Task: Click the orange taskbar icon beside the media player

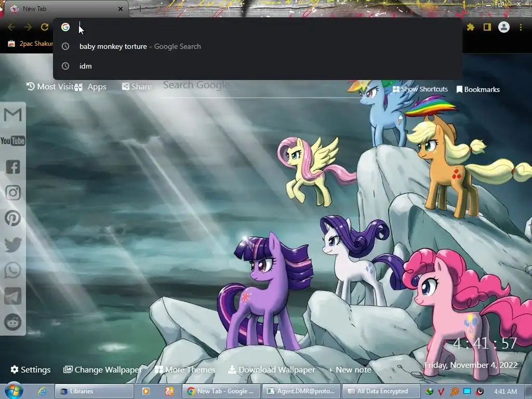Action: (x=169, y=391)
